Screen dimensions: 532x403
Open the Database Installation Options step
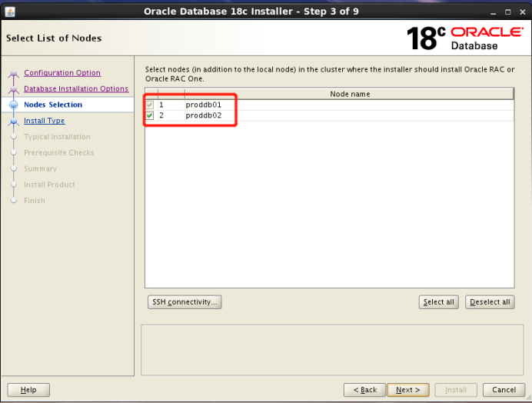point(76,88)
